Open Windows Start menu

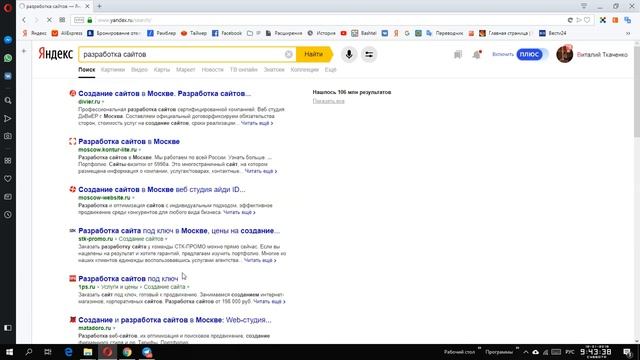point(9,352)
